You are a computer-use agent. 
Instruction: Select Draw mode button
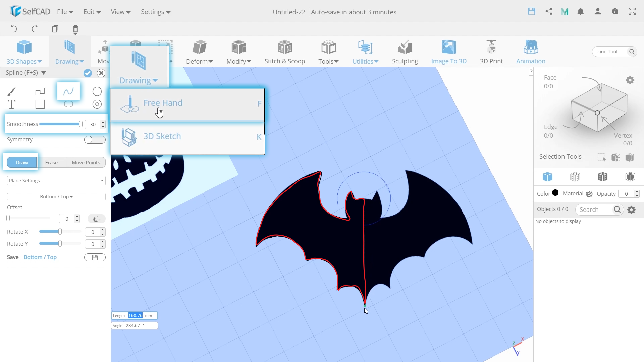[x=22, y=162]
